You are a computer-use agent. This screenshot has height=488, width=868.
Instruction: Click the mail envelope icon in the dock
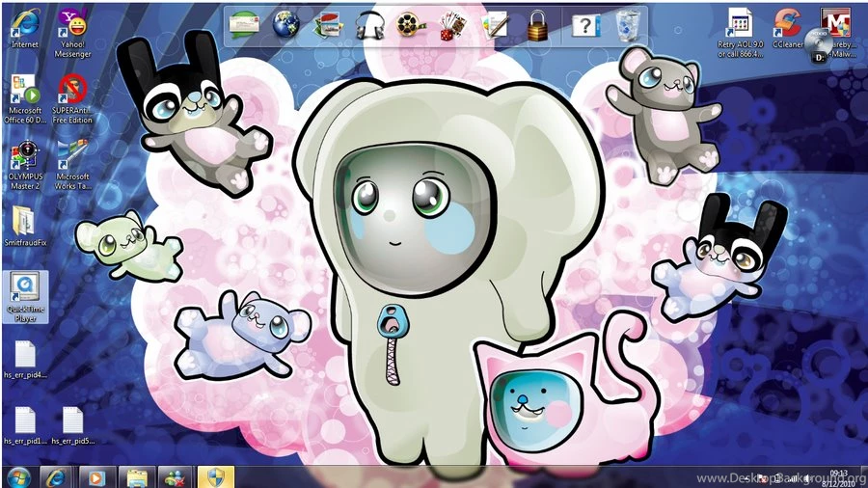[x=243, y=24]
